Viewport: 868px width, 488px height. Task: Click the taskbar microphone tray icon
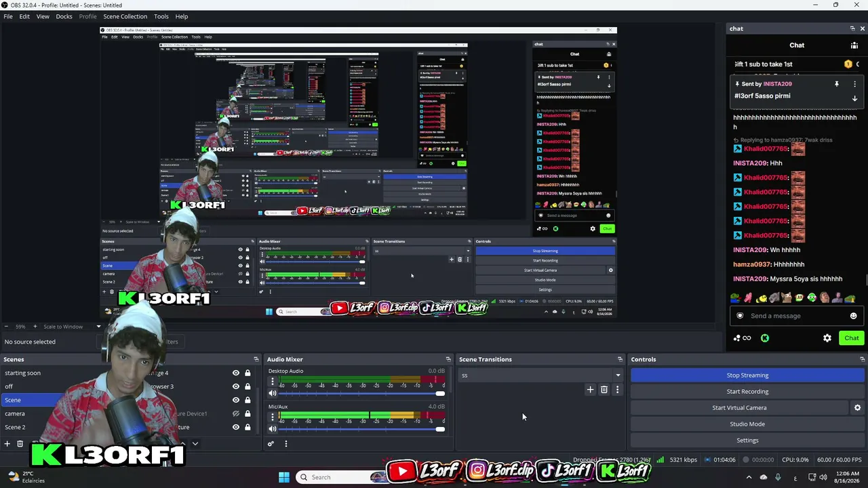778,477
